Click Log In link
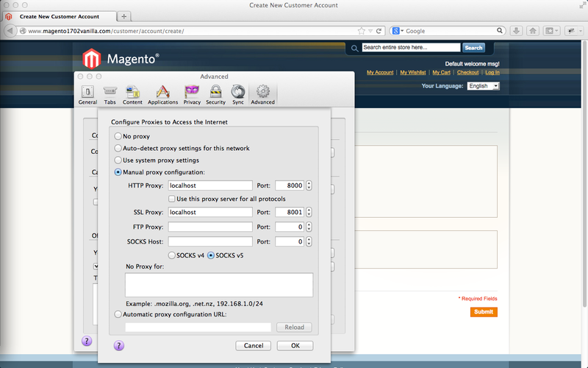The width and height of the screenshot is (588, 368). pyautogui.click(x=492, y=72)
